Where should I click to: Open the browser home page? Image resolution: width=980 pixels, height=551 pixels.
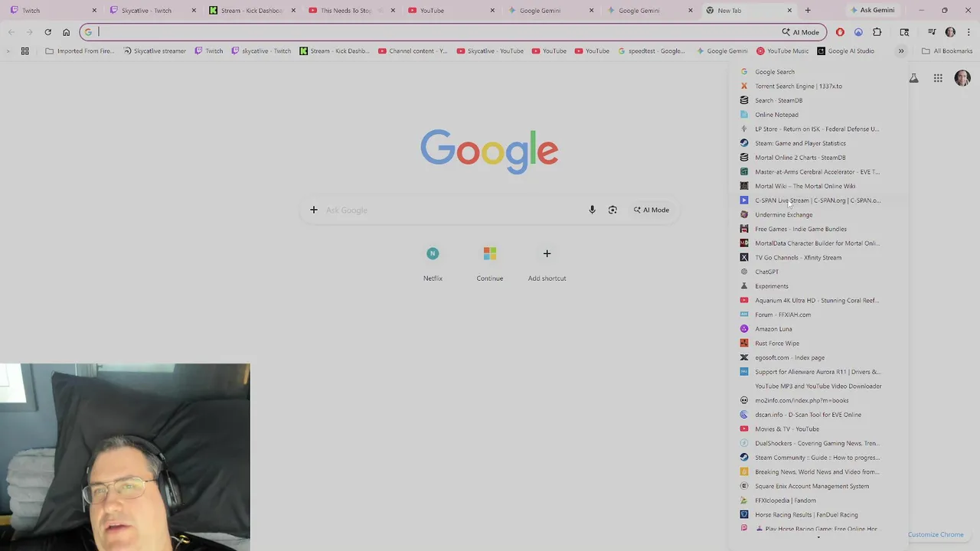click(66, 32)
